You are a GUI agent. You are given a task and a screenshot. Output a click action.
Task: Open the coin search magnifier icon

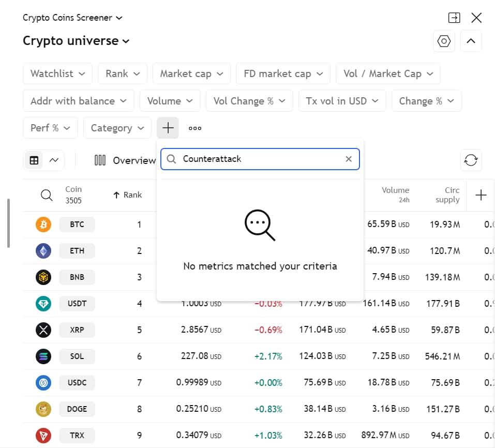click(x=47, y=195)
